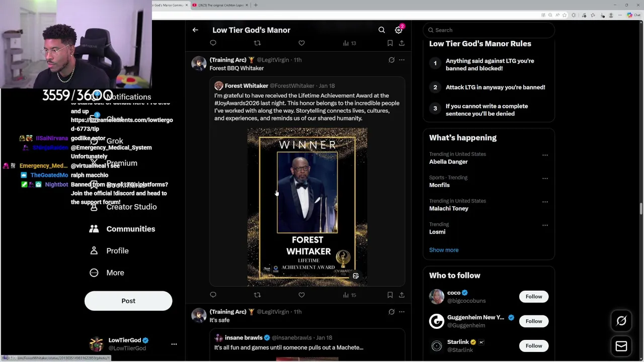Open the Guggenheim avatar in Who to follow

point(437,321)
